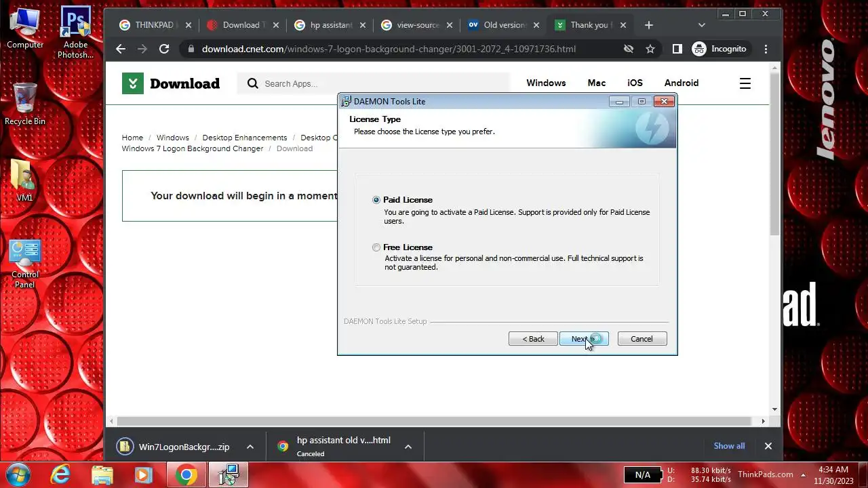This screenshot has height=488, width=868.
Task: Click the third-party cookies blocked eye icon
Action: coord(629,49)
